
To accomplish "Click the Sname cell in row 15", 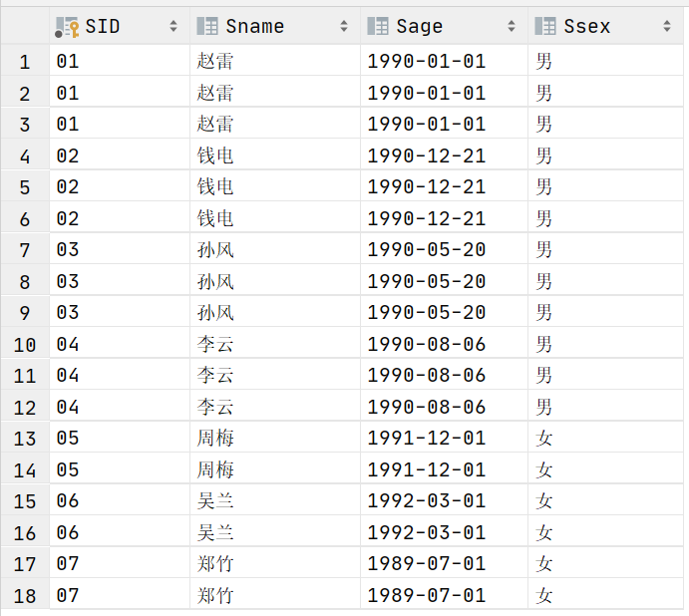I will tap(275, 501).
